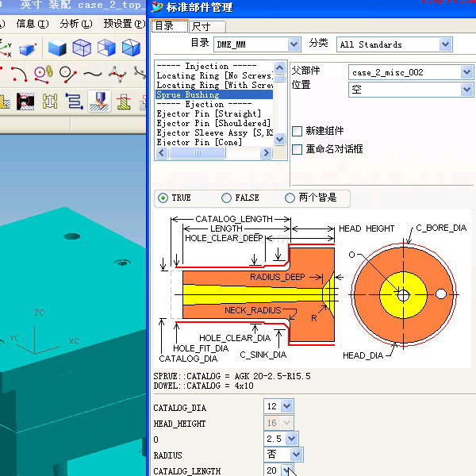Screen dimensions: 476x476
Task: Open the DME_MM catalog dropdown
Action: tap(294, 44)
